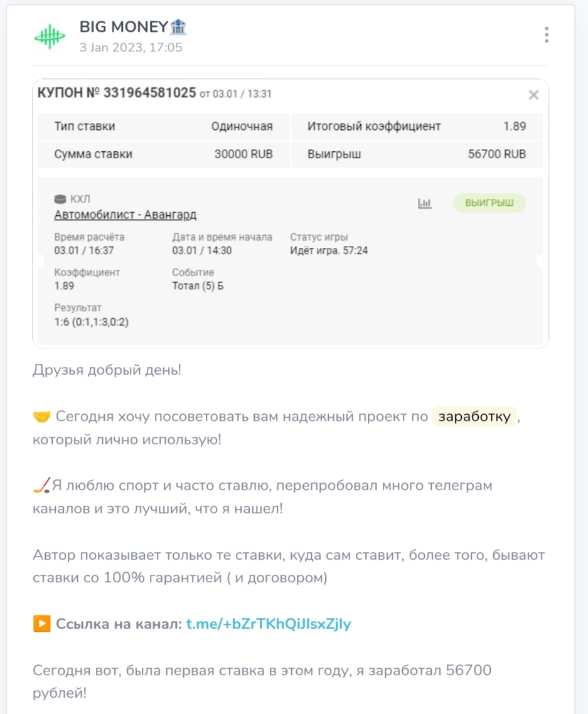Open the match statistics bar chart icon
The height and width of the screenshot is (714, 588).
425,203
